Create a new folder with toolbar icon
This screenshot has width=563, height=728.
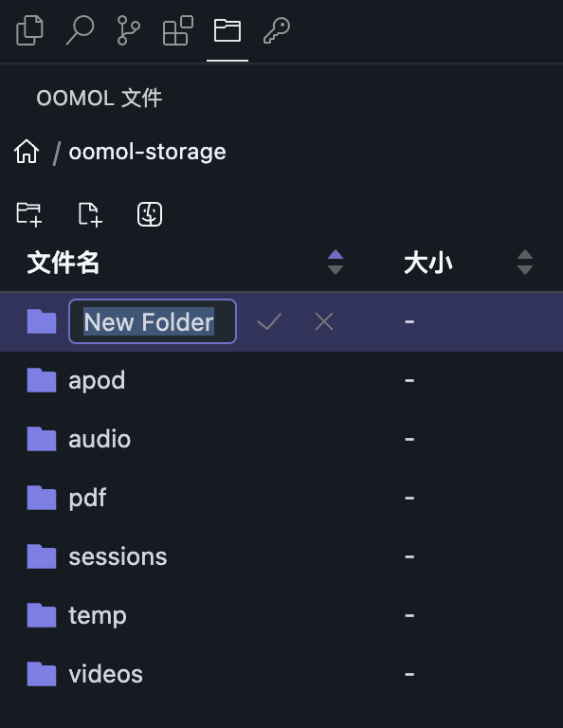28,214
